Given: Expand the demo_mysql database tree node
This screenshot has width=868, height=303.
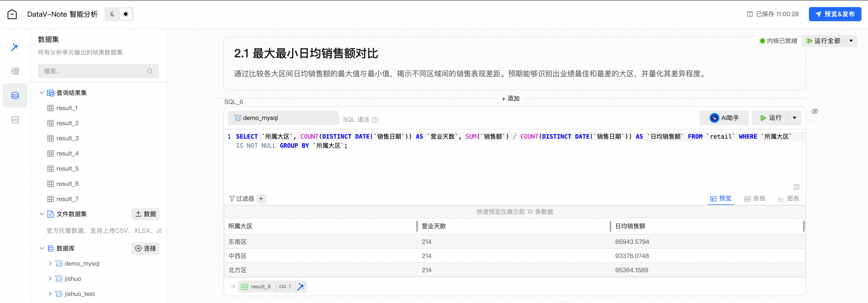Looking at the screenshot, I should click(50, 263).
